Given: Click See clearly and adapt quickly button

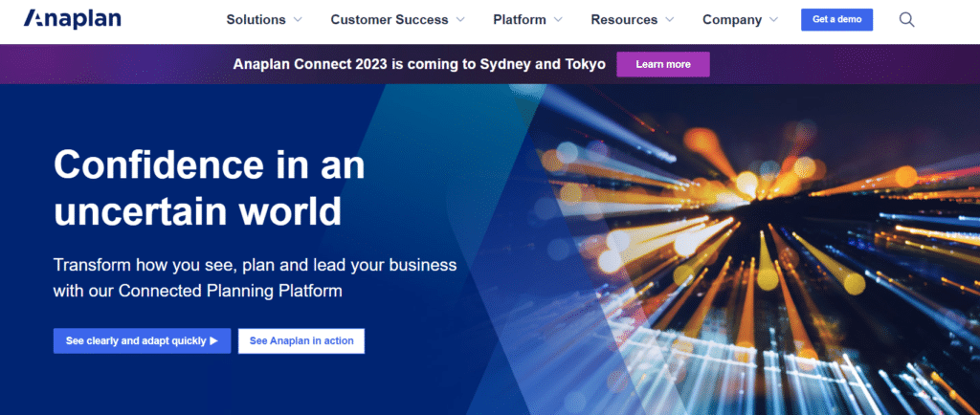Looking at the screenshot, I should [142, 340].
